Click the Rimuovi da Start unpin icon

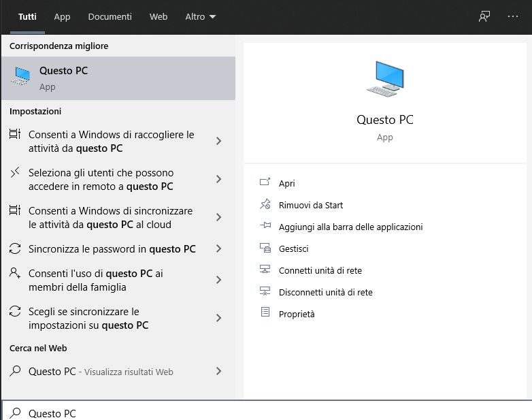[x=265, y=205]
